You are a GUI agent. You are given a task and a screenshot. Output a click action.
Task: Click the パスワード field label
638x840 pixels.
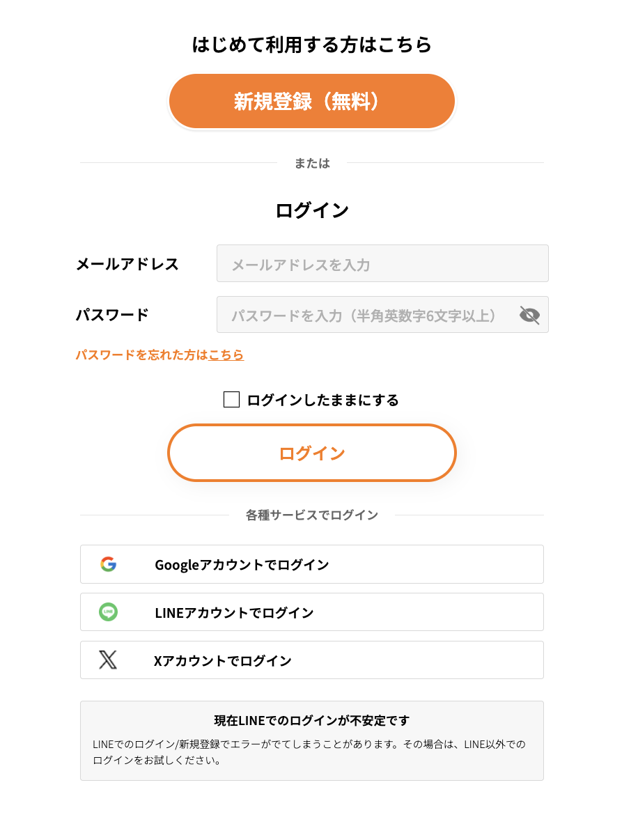[x=112, y=315]
